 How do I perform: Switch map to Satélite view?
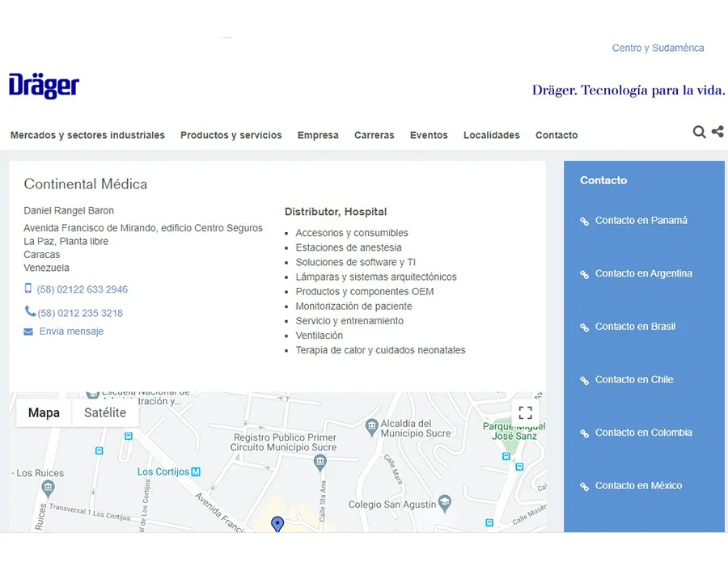pyautogui.click(x=105, y=412)
